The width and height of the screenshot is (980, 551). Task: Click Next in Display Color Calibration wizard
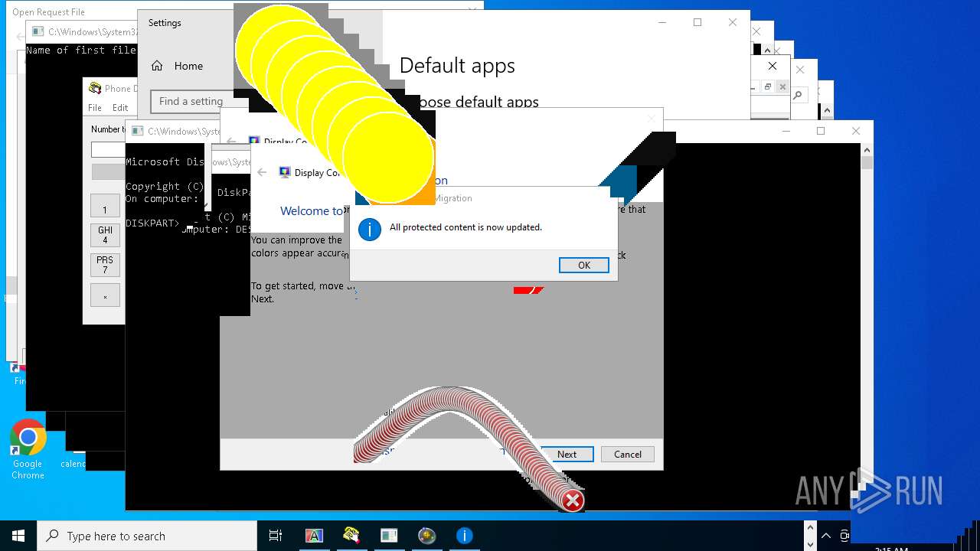click(567, 454)
